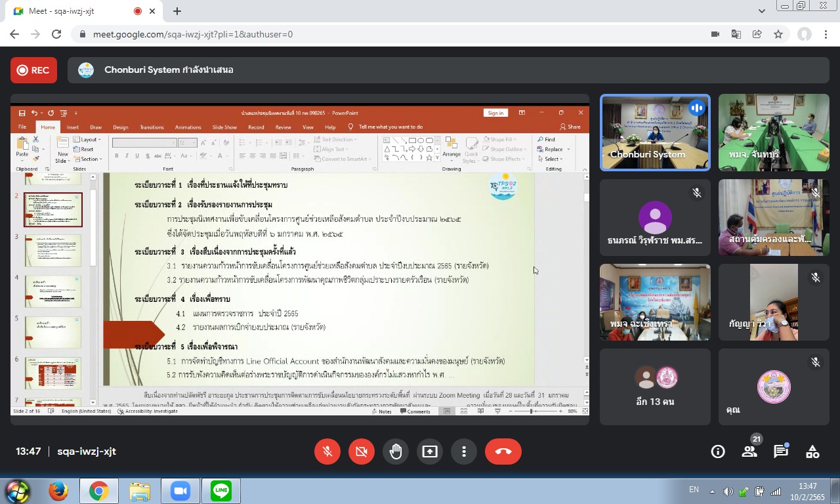
Task: Click the present screen icon
Action: pyautogui.click(x=430, y=451)
